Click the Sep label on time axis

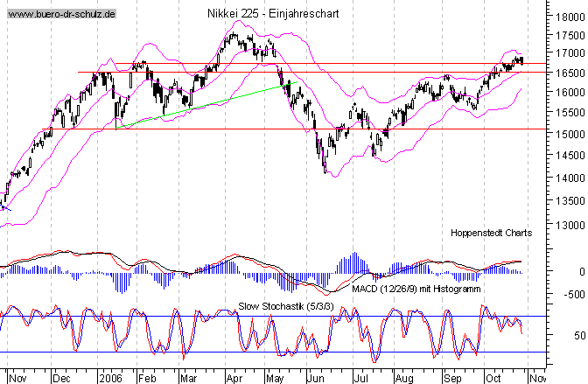(452, 378)
